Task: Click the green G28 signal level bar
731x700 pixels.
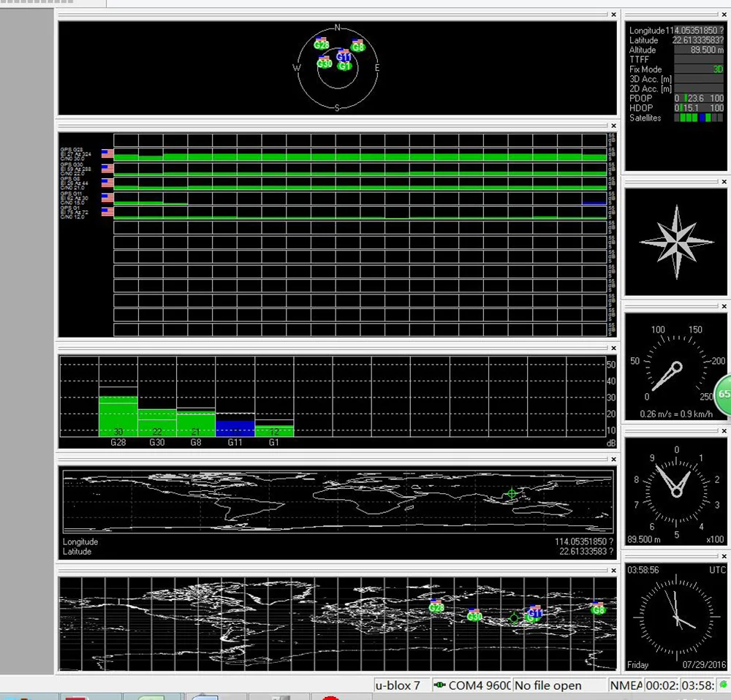Action: [118, 416]
